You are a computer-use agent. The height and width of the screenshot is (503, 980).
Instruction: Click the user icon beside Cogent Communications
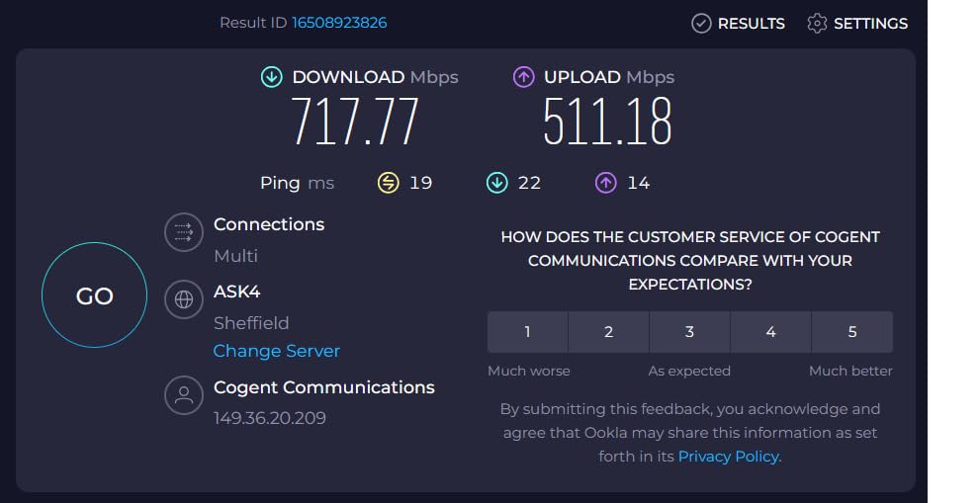183,395
